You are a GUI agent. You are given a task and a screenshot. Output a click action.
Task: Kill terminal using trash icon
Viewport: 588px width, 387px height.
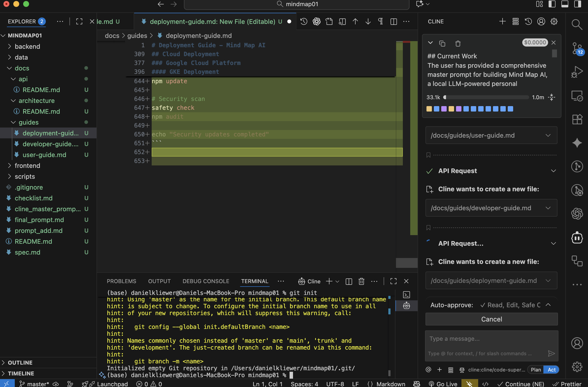pos(361,281)
